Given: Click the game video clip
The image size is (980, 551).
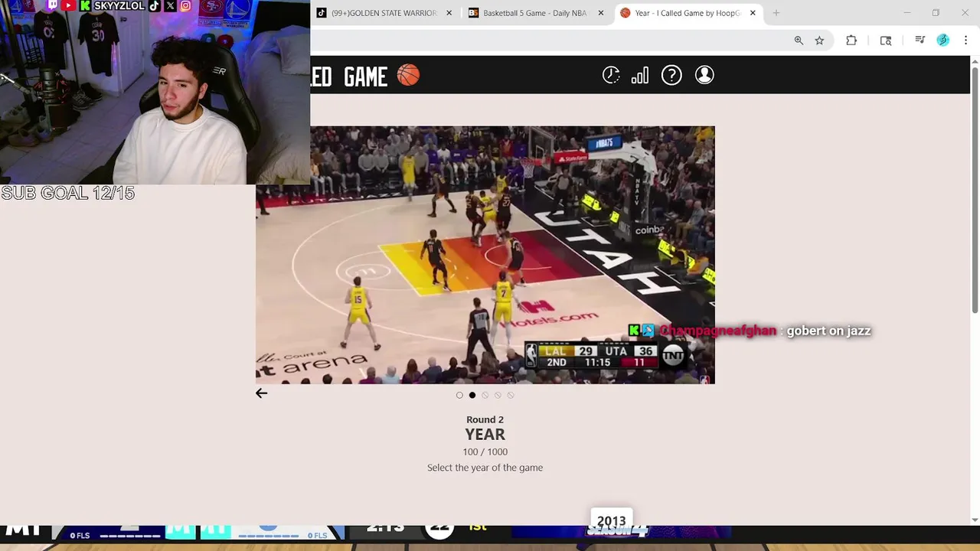Looking at the screenshot, I should tap(485, 255).
